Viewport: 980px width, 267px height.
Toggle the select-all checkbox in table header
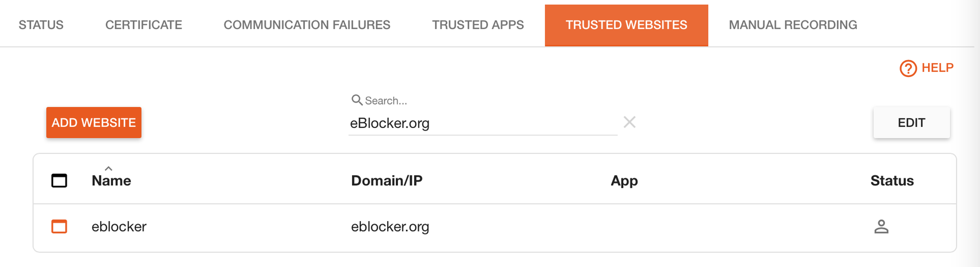[x=59, y=180]
